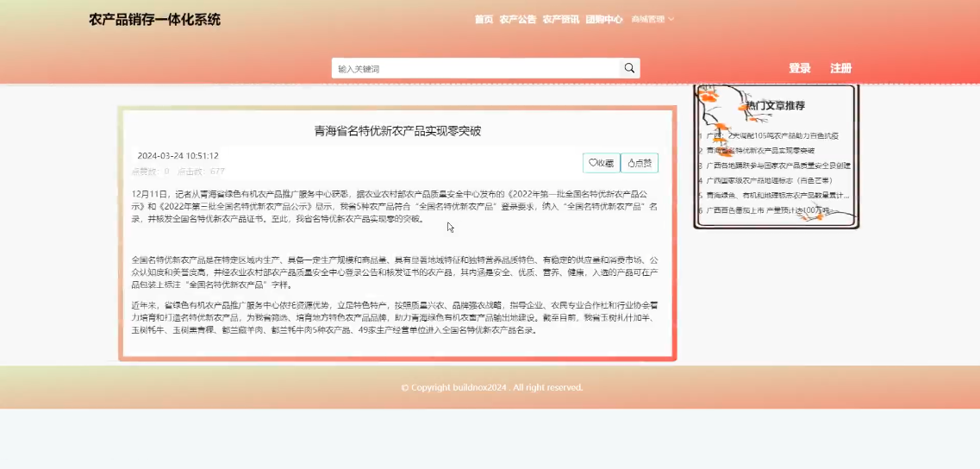Focus the 输入关键词 search field
Screen dimensions: 980x469
click(x=476, y=68)
